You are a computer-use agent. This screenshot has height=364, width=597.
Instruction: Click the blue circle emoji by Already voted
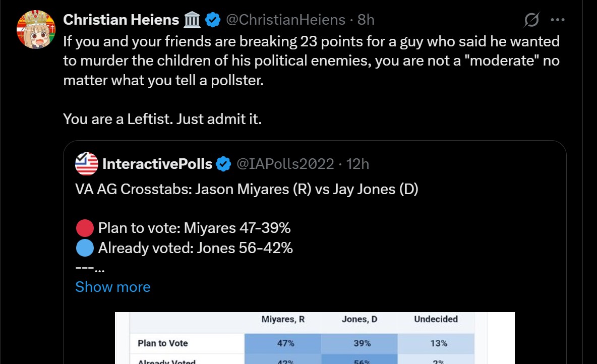coord(85,248)
